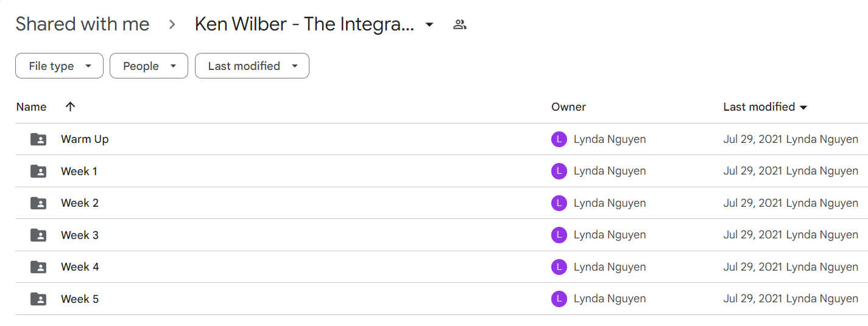Click the Week 1 shared folder icon
The image size is (868, 326).
tap(38, 172)
